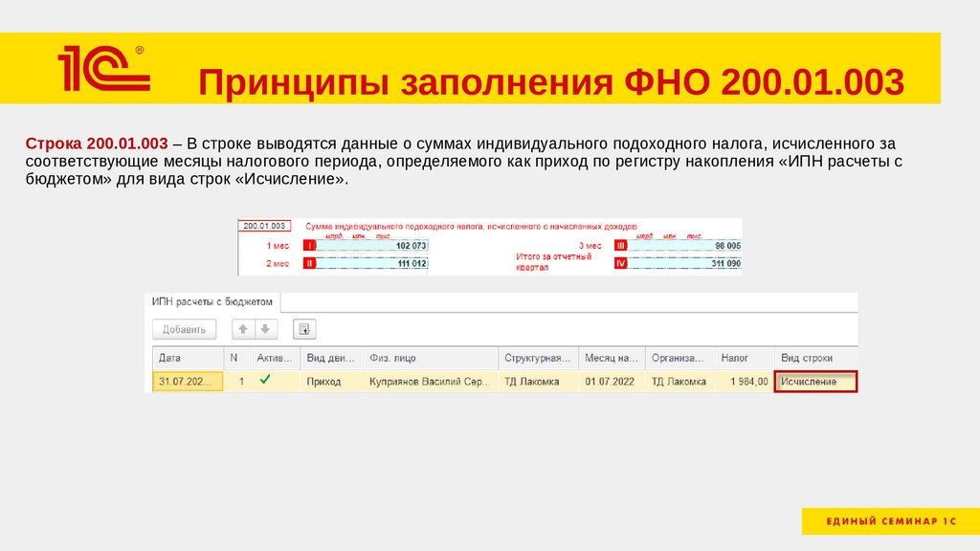
Task: Click the 1C logo in the header
Action: [x=103, y=68]
